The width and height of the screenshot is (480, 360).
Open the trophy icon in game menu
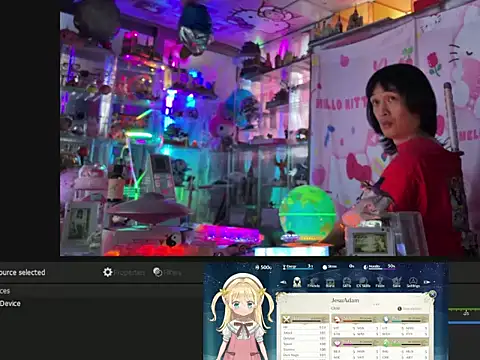380,282
